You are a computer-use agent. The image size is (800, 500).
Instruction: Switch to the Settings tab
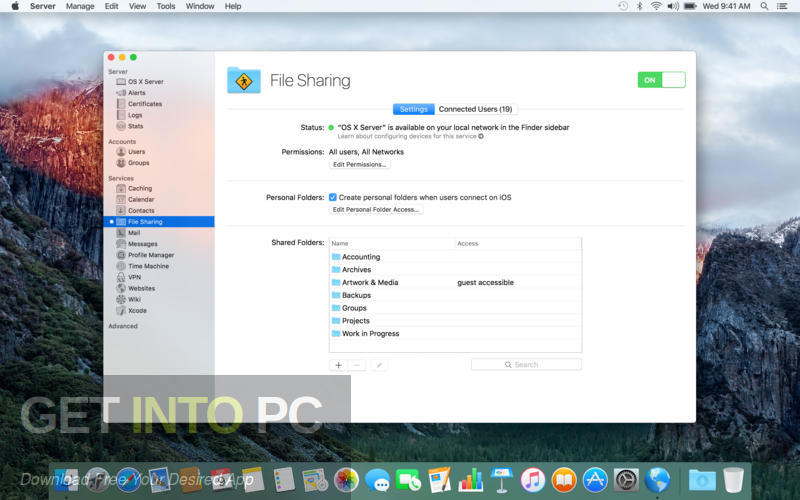click(414, 109)
